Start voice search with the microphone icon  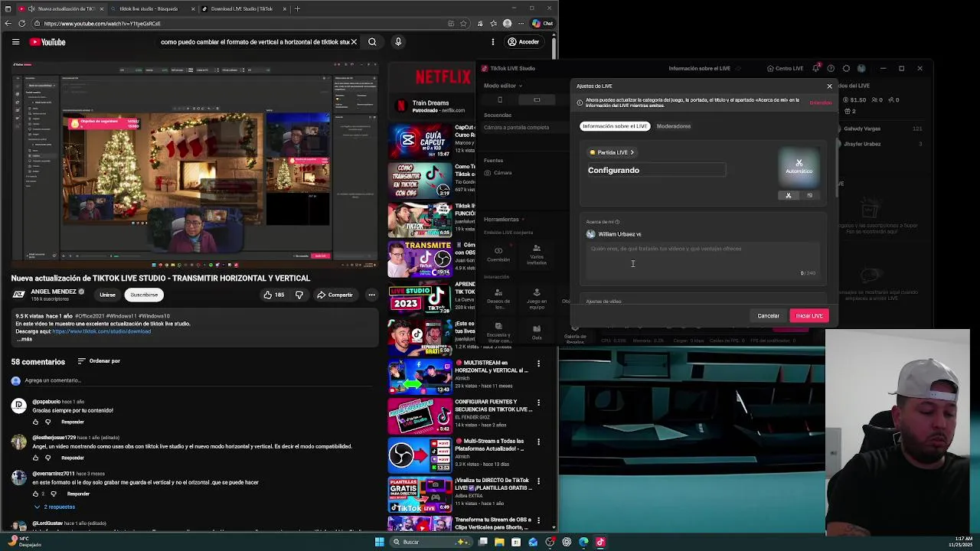[x=398, y=42]
